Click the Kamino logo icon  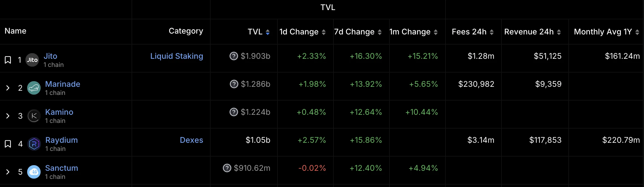[34, 116]
